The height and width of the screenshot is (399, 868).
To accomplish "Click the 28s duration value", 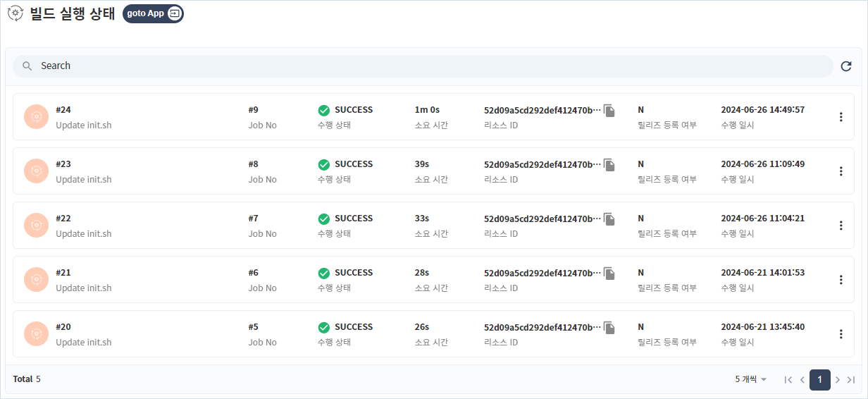I will (x=422, y=273).
